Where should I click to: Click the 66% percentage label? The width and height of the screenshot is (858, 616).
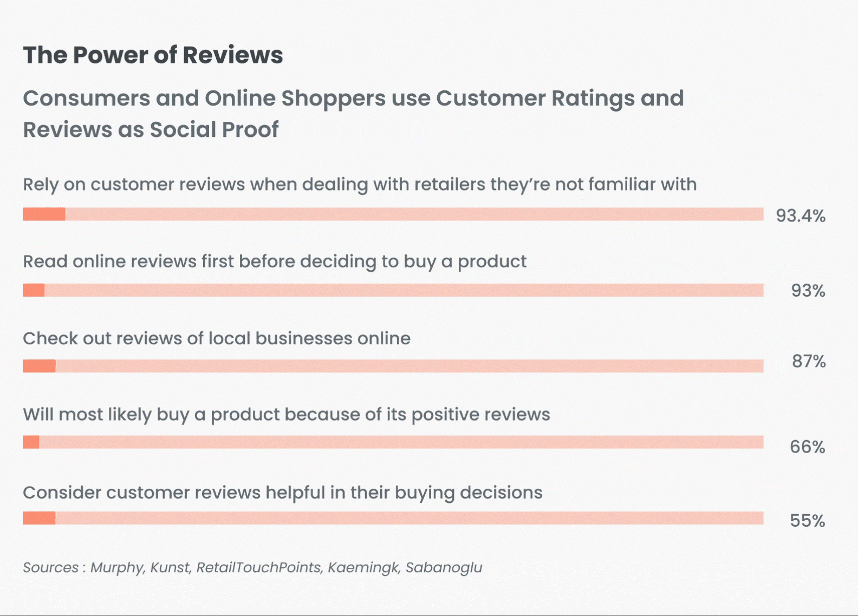coord(807,447)
